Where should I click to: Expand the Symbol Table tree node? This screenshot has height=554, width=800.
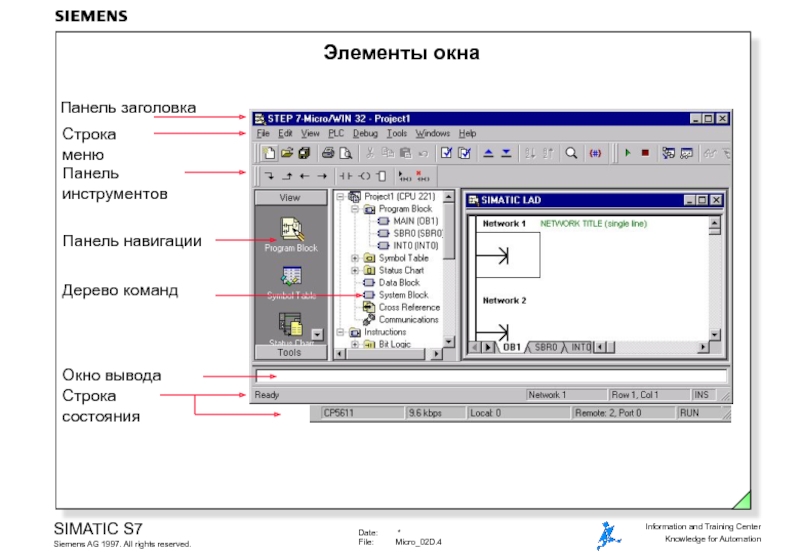355,258
